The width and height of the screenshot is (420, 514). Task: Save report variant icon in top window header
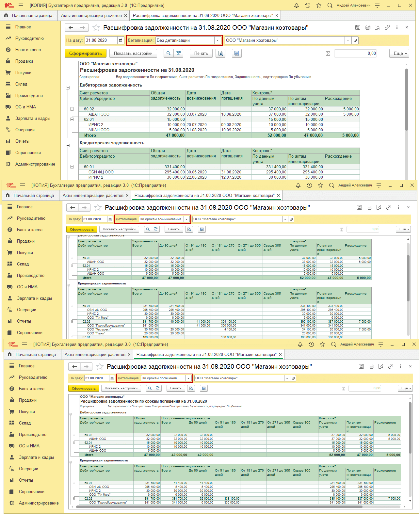click(358, 27)
